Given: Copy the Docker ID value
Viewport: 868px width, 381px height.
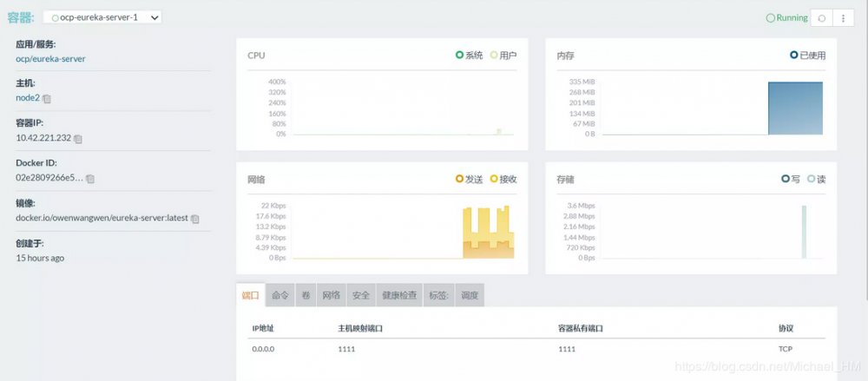Looking at the screenshot, I should [90, 179].
